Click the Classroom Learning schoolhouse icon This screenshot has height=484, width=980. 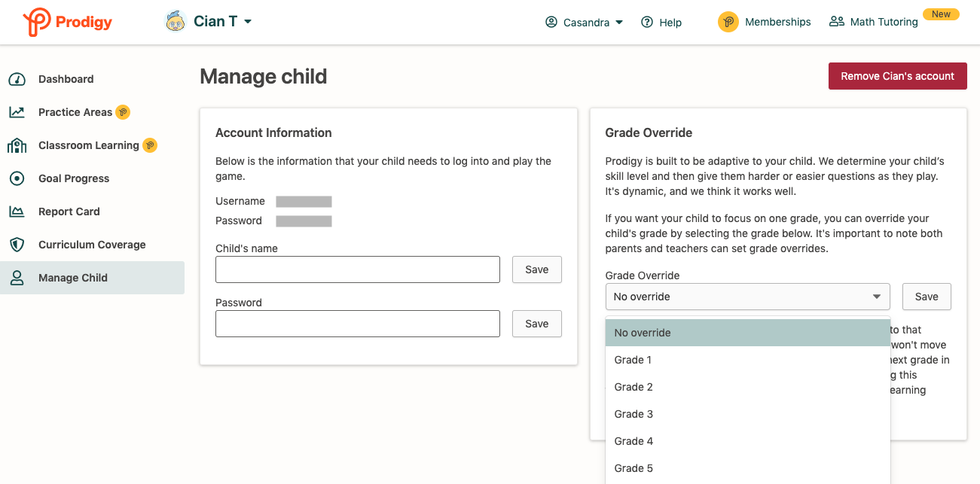click(17, 145)
